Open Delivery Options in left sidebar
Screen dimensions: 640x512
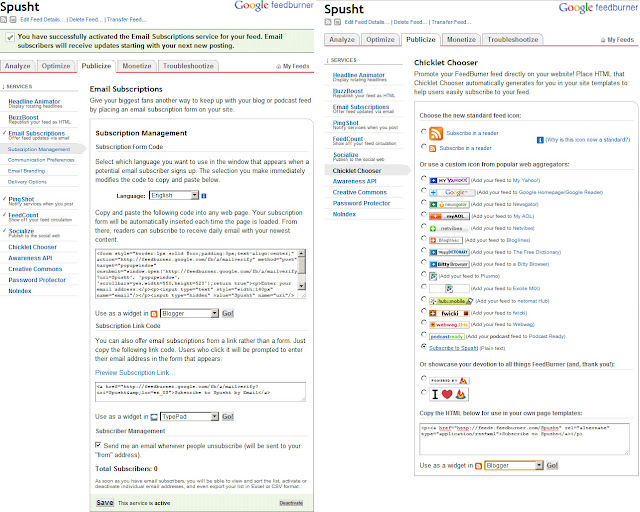27,182
